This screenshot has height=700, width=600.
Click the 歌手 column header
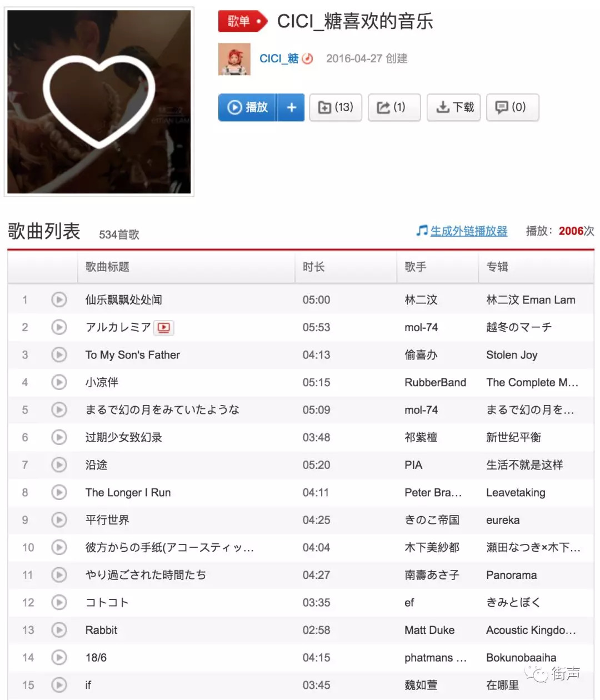point(416,267)
